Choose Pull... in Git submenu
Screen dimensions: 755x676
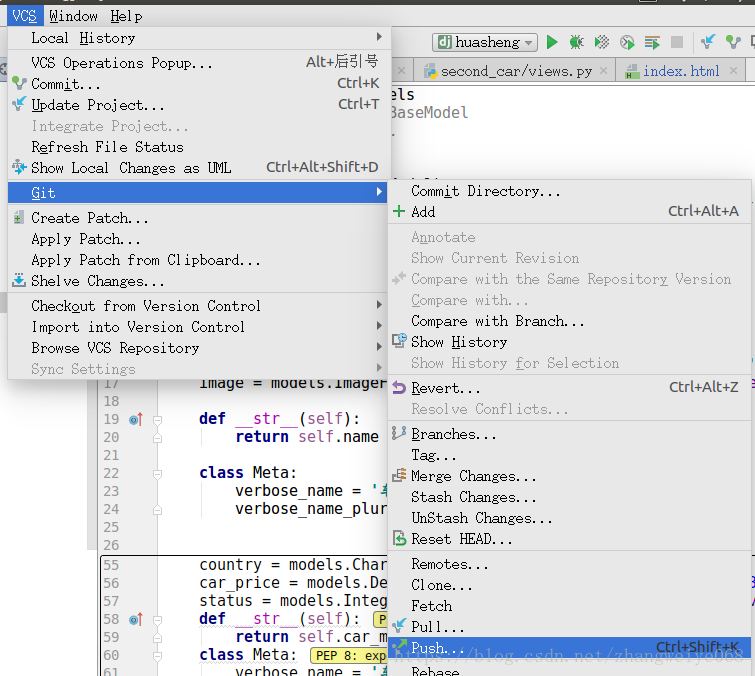click(570, 627)
